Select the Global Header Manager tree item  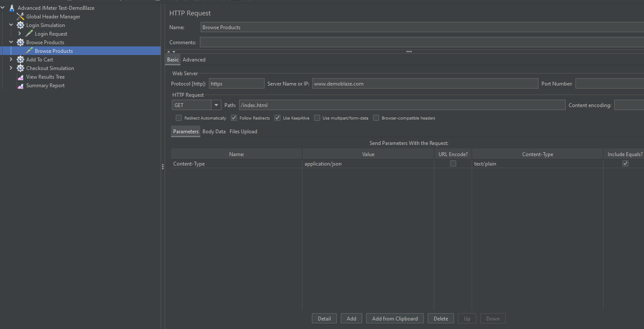[53, 17]
